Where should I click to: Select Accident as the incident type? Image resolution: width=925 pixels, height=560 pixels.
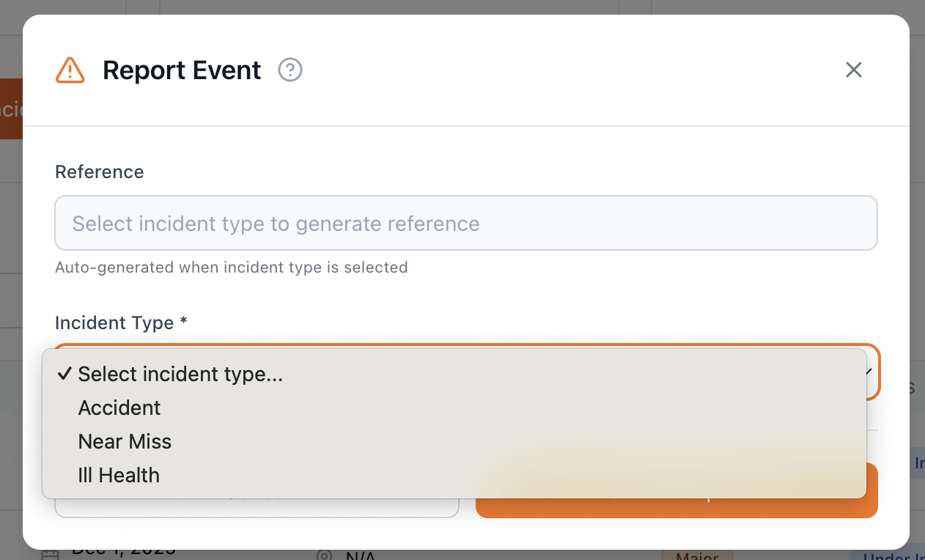click(119, 408)
